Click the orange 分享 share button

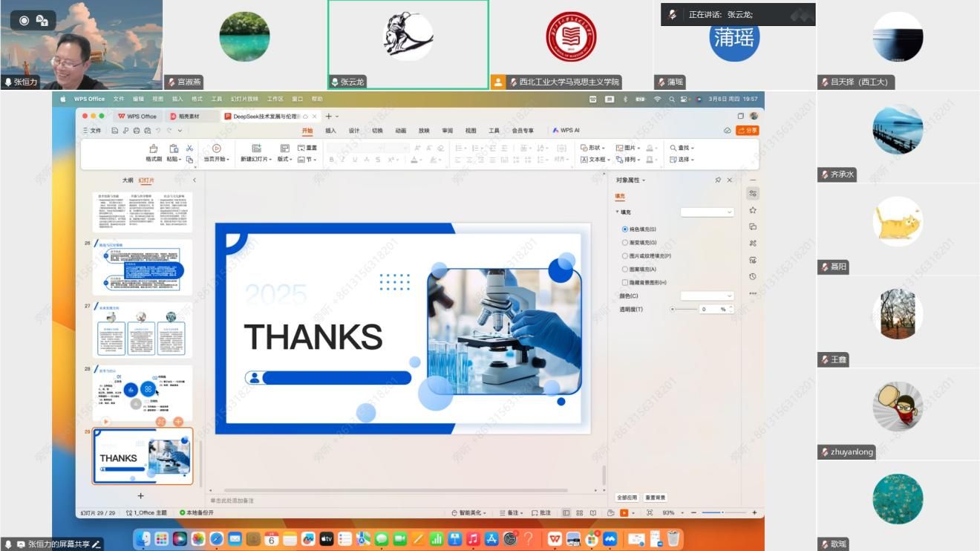[x=748, y=131]
